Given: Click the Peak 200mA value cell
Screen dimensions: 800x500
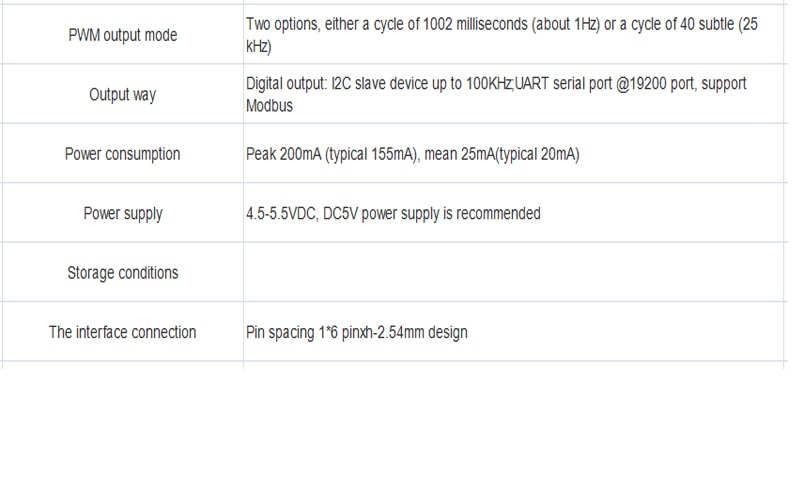Looking at the screenshot, I should click(514, 154).
